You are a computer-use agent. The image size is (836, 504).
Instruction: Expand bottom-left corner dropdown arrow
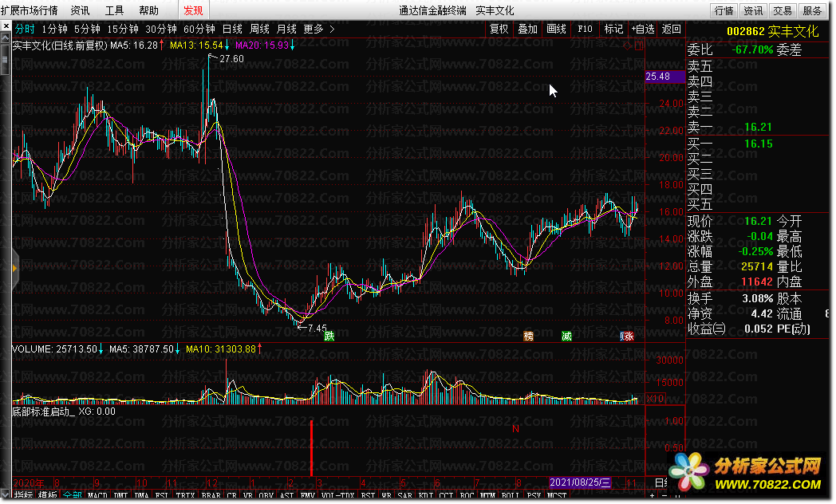6,495
